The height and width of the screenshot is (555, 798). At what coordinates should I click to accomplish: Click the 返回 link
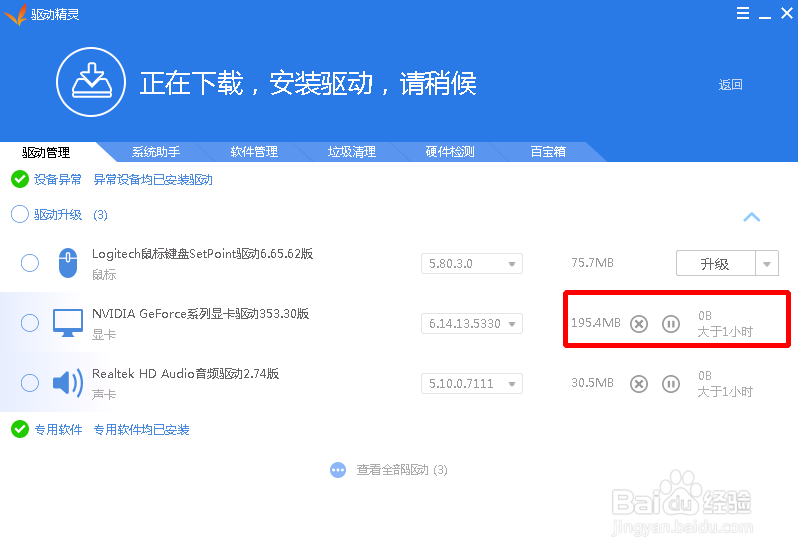(730, 84)
